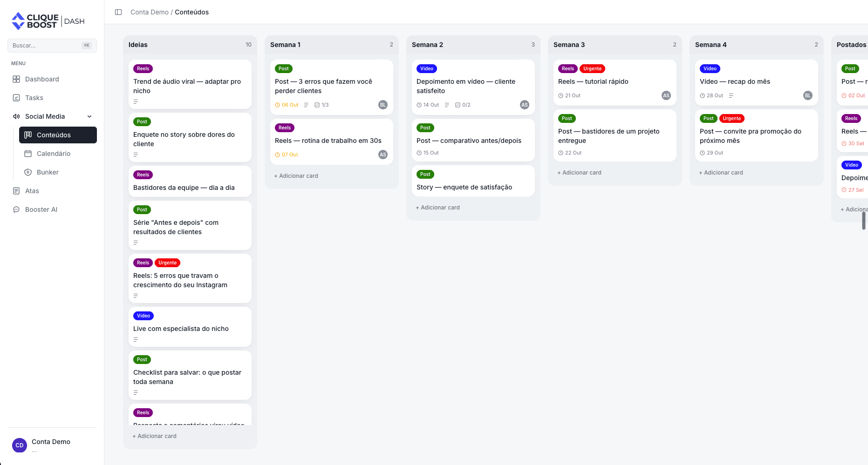This screenshot has width=868, height=465.
Task: Open 'Live com especialista do nicho' card
Action: [190, 327]
